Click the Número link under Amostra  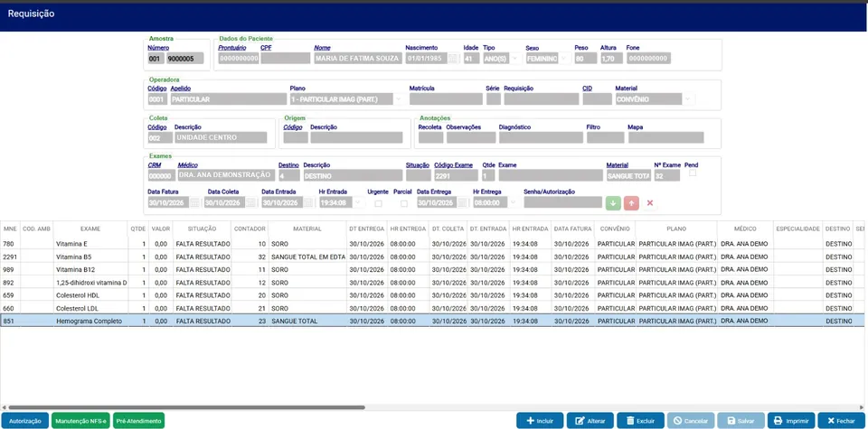(x=158, y=48)
